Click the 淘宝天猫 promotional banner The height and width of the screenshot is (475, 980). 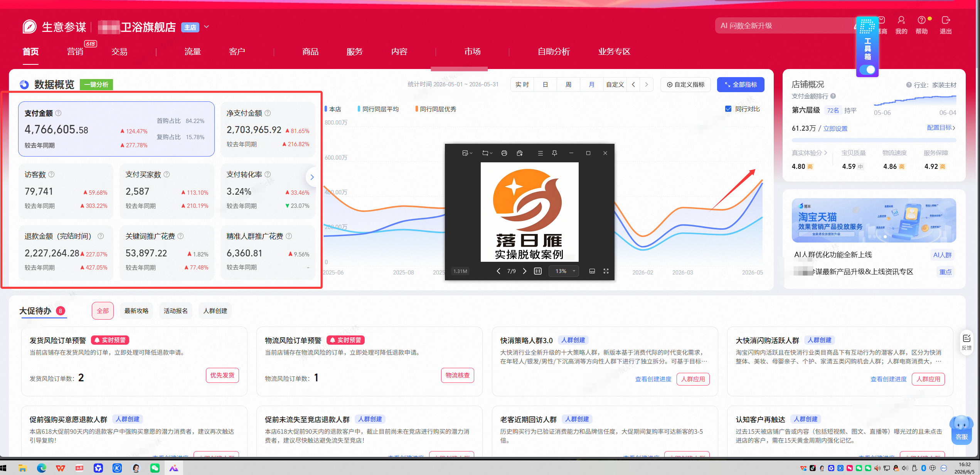coord(874,220)
